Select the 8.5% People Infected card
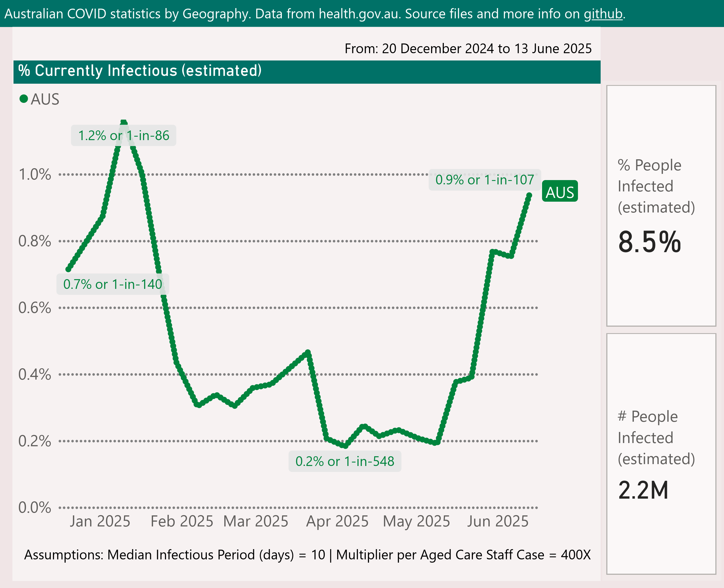The image size is (724, 588). point(661,206)
